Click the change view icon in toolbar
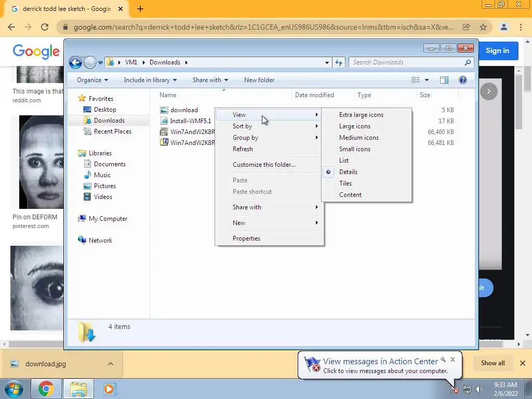 (416, 80)
